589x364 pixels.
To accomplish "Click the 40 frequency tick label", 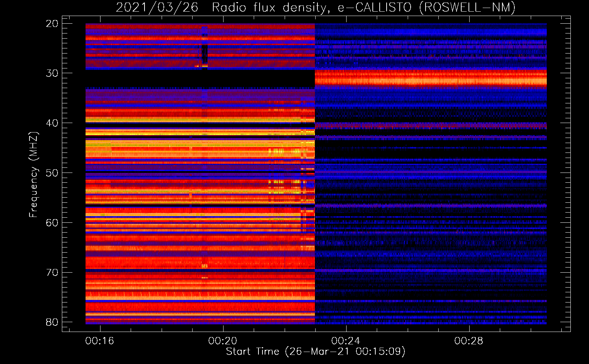I will [52, 123].
